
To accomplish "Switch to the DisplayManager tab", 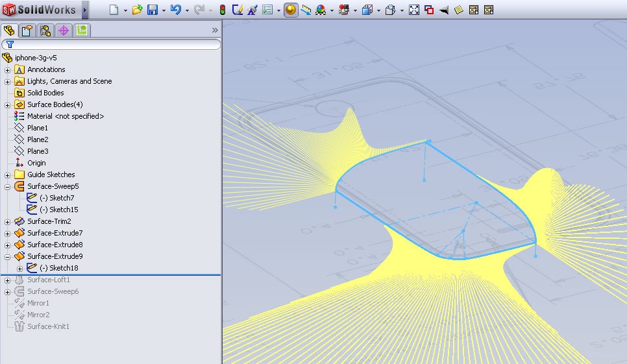I will (82, 30).
